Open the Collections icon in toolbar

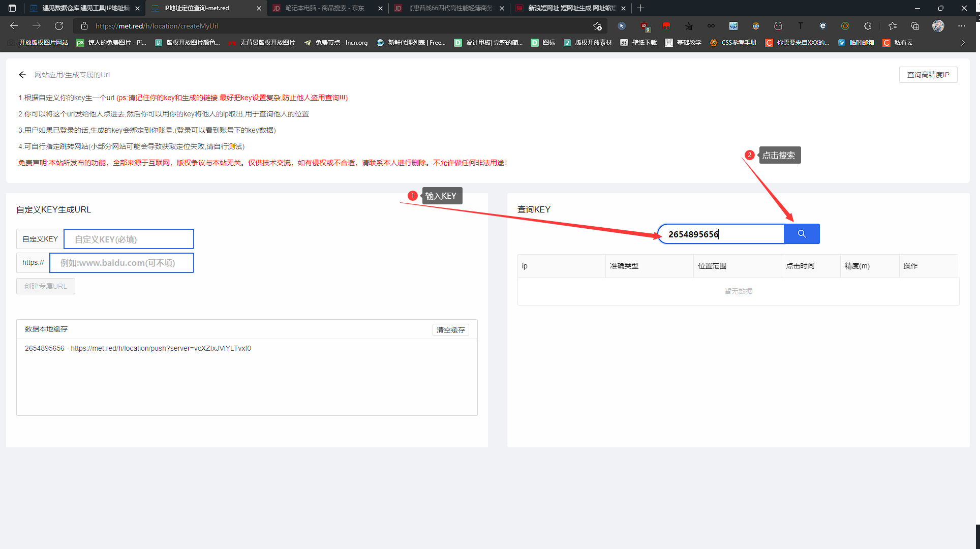click(x=915, y=26)
